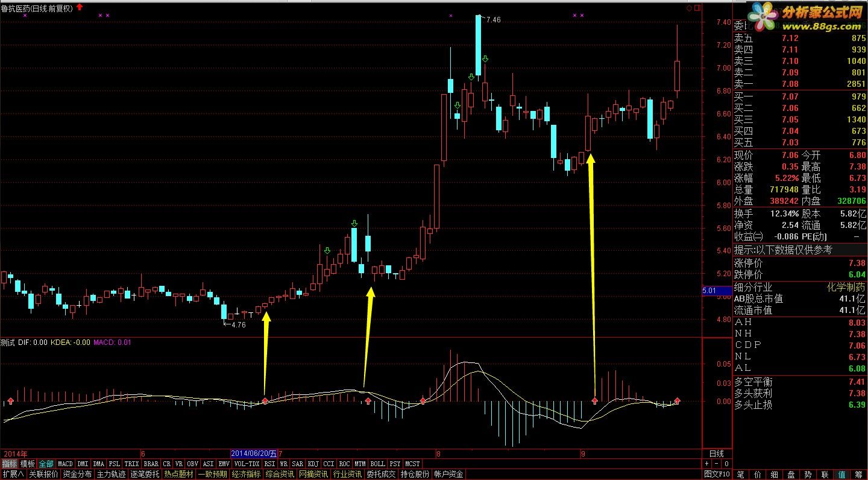Image resolution: width=868 pixels, height=480 pixels.
Task: Expand the 扩展∧ panel
Action: pos(13,475)
